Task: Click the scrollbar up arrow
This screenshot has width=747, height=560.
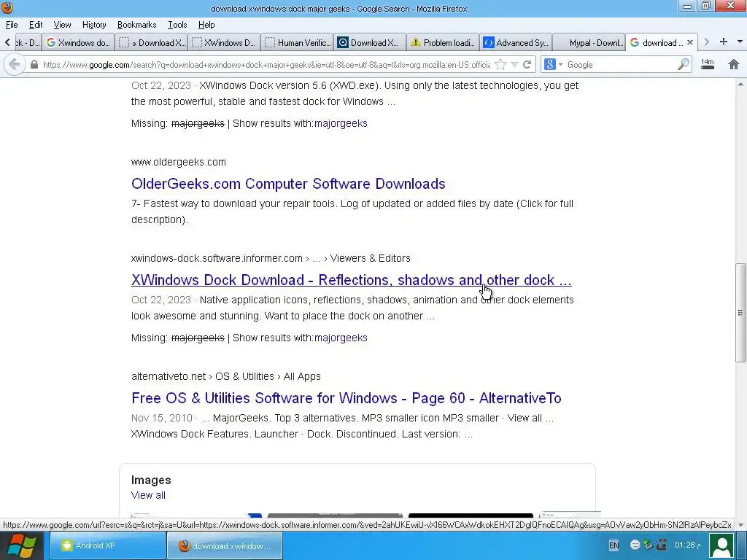Action: [740, 85]
